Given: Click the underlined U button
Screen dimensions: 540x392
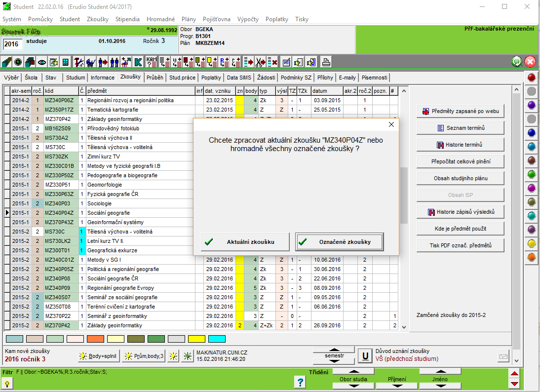Looking at the screenshot, I should pos(364,355).
